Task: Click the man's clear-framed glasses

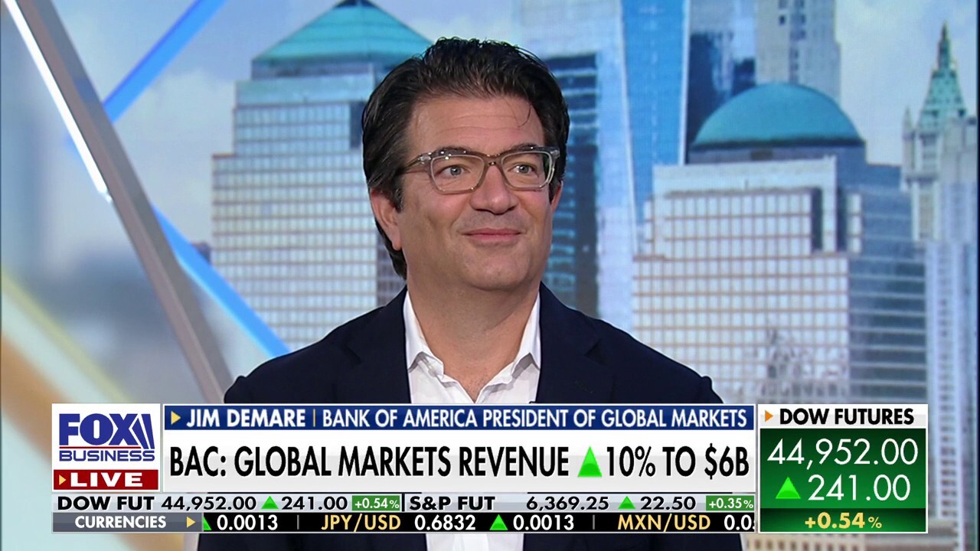Action: coord(481,169)
